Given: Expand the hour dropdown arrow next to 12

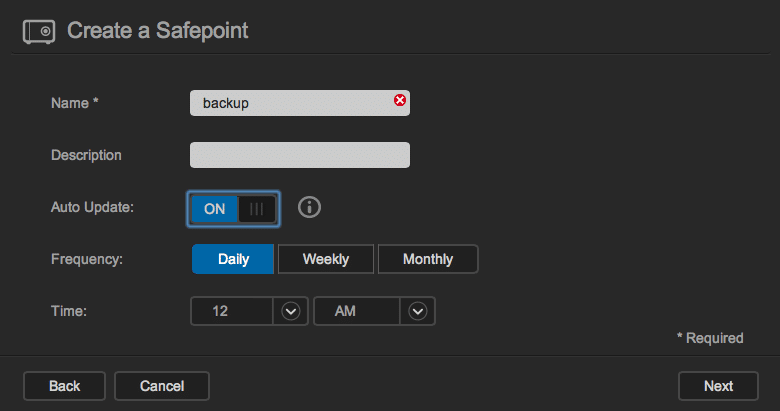Looking at the screenshot, I should [x=291, y=311].
